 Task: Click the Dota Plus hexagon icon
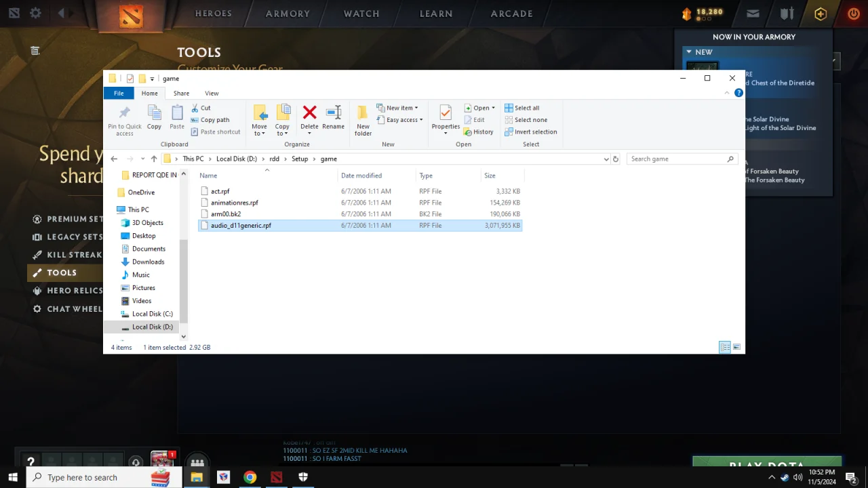click(821, 14)
